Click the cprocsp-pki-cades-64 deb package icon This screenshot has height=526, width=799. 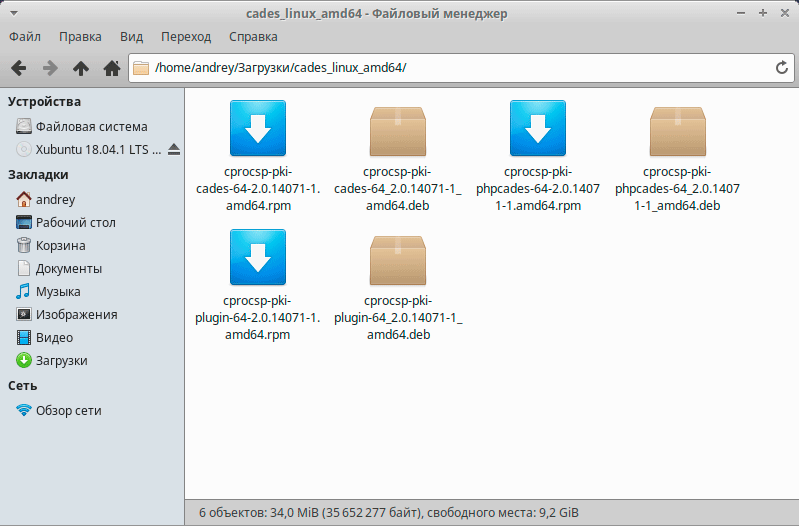(x=398, y=131)
